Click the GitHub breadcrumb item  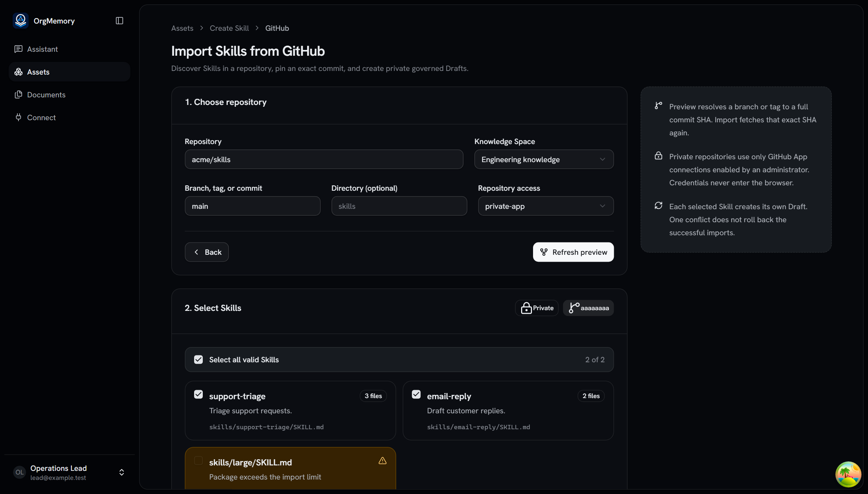point(277,28)
